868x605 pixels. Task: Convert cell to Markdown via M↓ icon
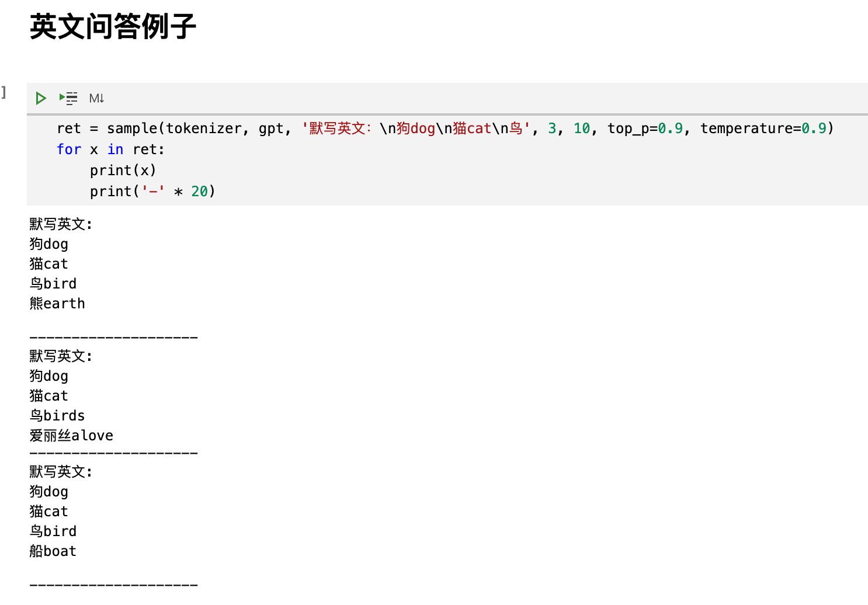click(96, 98)
